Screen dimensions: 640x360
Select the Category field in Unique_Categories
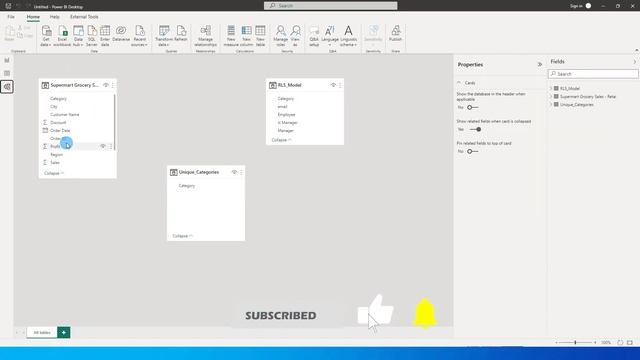pos(187,186)
